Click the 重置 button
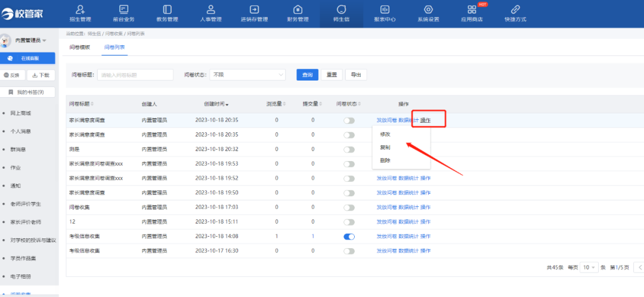This screenshot has height=297, width=644. coord(332,75)
